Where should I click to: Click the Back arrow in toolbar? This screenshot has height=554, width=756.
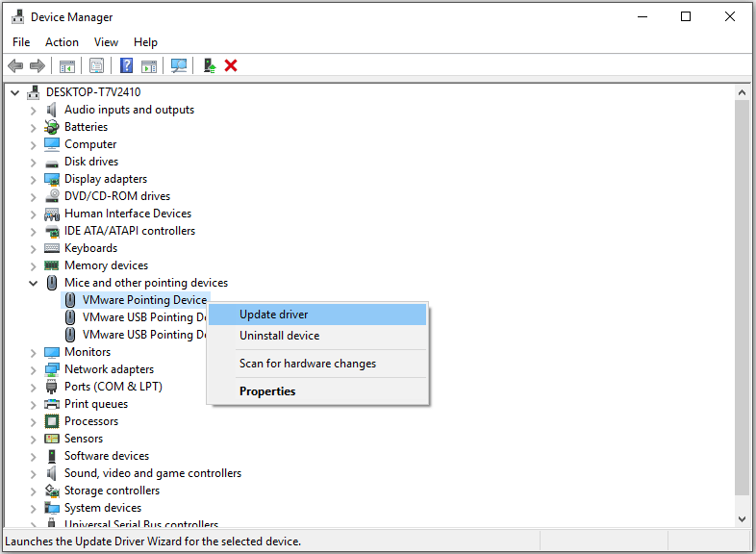15,65
